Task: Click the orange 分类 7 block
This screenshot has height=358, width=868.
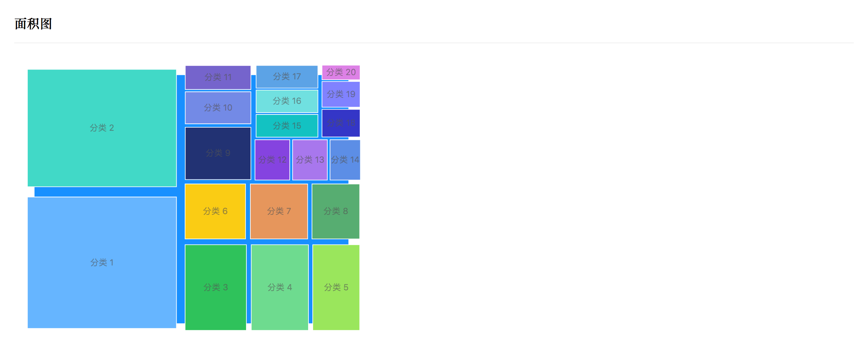Action: pos(279,211)
